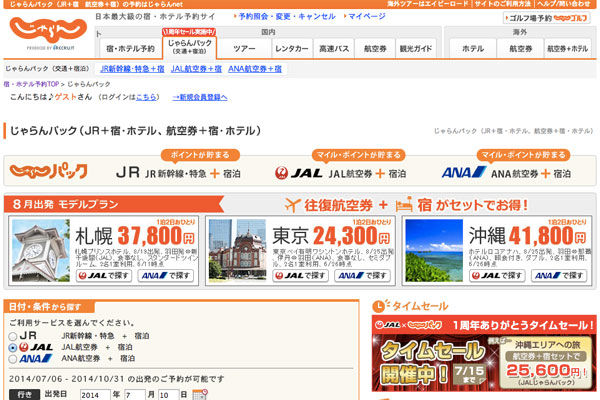Screen dimensions: 600x400
Task: Search Tokyo plan with ANAで探す
Action: 362,276
